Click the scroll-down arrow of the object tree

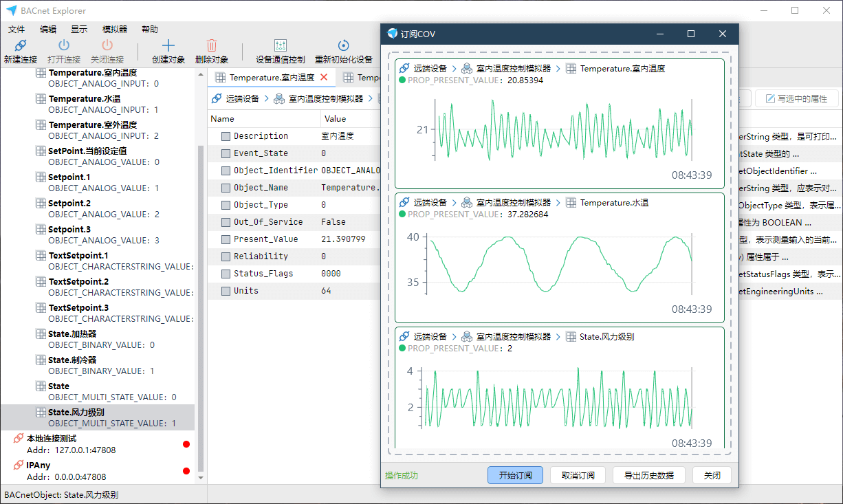(x=201, y=477)
